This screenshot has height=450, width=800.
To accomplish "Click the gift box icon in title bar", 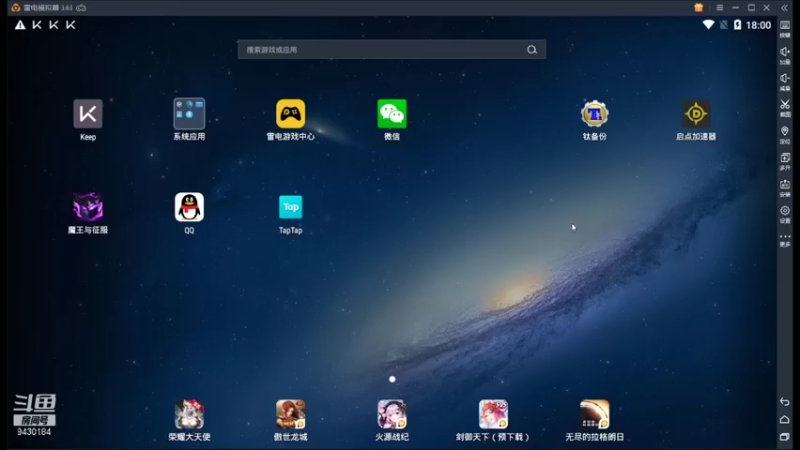I will [x=698, y=8].
